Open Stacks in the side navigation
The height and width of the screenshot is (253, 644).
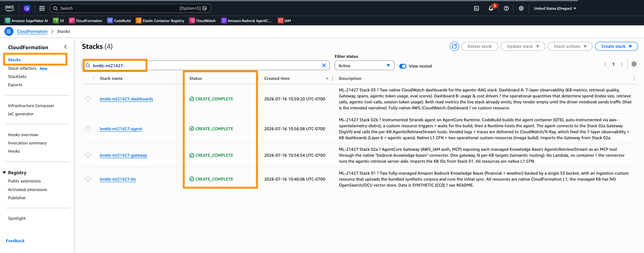click(14, 60)
